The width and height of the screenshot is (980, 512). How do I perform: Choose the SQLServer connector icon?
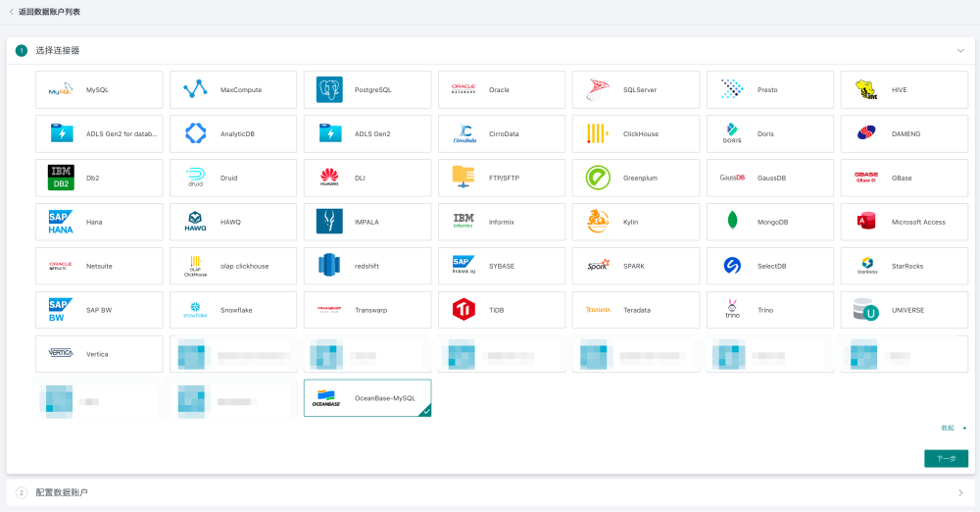tap(598, 90)
